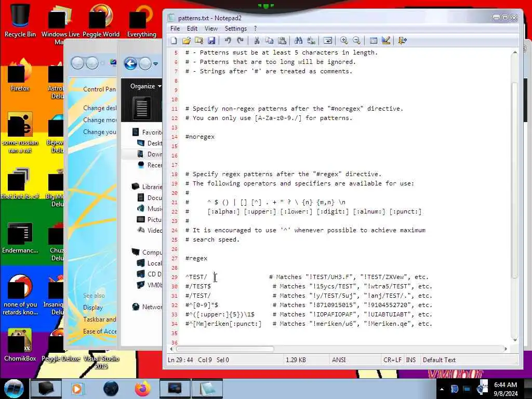Click the scroll down arrow in Notepad2
The height and width of the screenshot is (399, 532).
pyautogui.click(x=515, y=340)
